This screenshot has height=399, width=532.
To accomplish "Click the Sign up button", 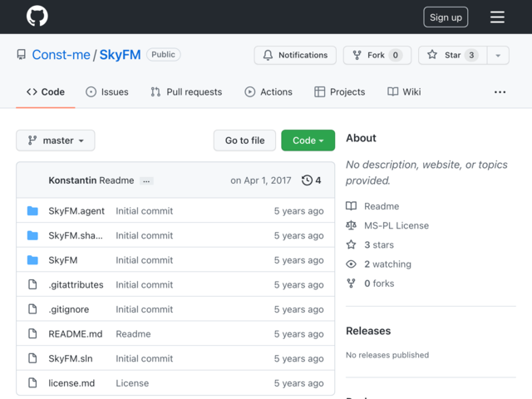I will pos(446,17).
